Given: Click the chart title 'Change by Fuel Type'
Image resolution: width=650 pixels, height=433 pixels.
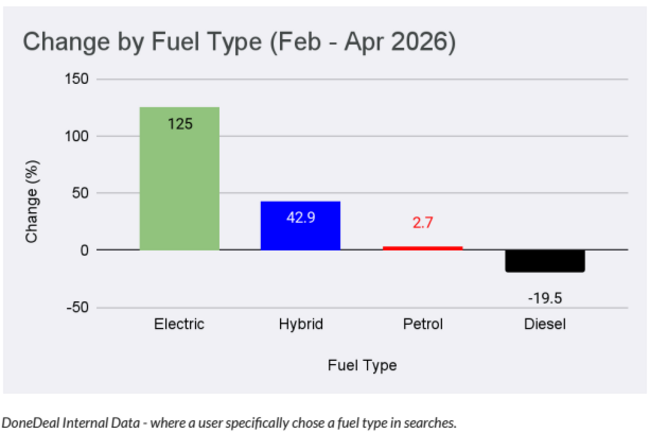Looking at the screenshot, I should pos(239,41).
